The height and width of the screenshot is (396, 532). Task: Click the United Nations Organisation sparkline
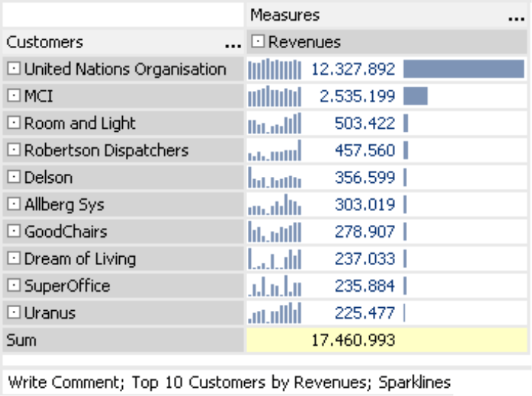(275, 69)
